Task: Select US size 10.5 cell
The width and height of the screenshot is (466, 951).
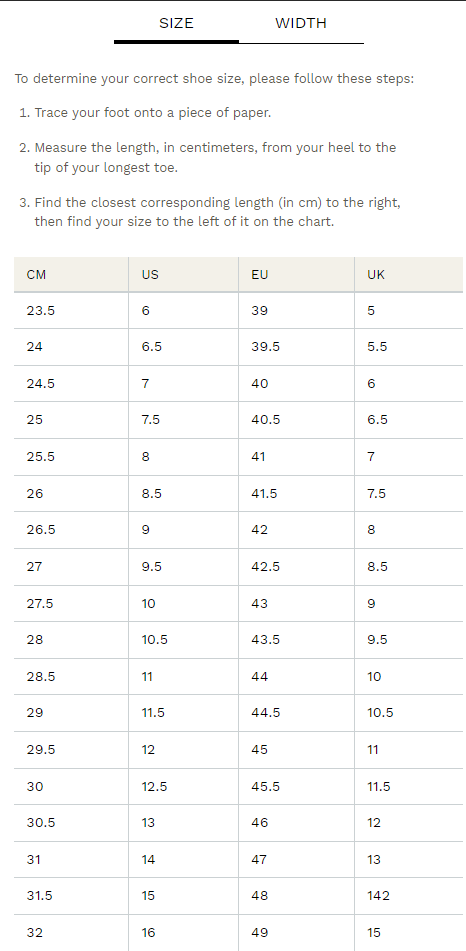Action: click(x=183, y=640)
